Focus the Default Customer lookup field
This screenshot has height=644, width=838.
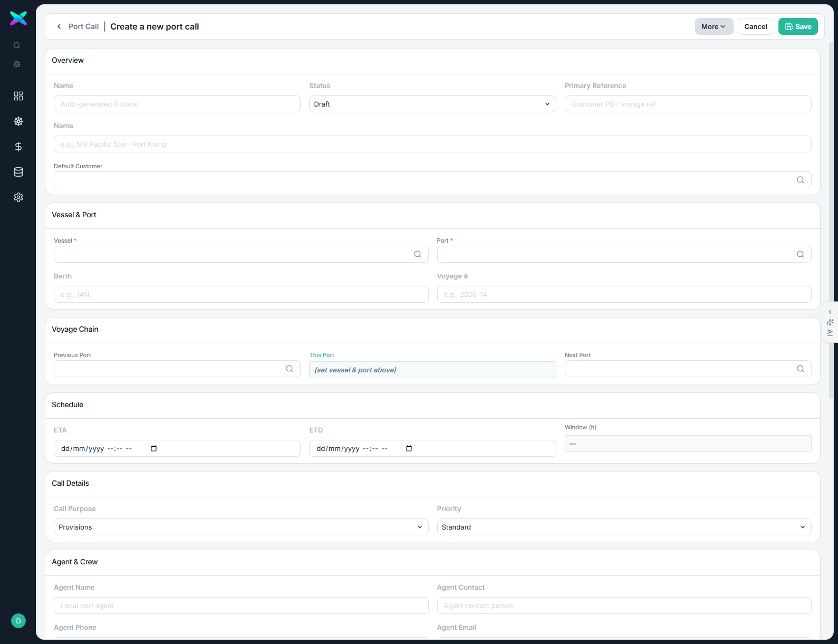[432, 180]
